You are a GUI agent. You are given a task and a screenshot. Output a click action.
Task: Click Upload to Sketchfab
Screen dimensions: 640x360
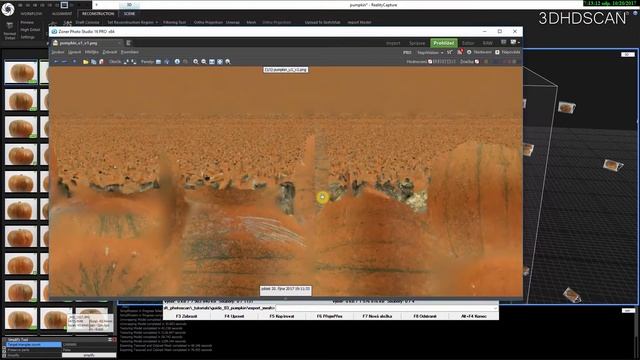point(322,22)
